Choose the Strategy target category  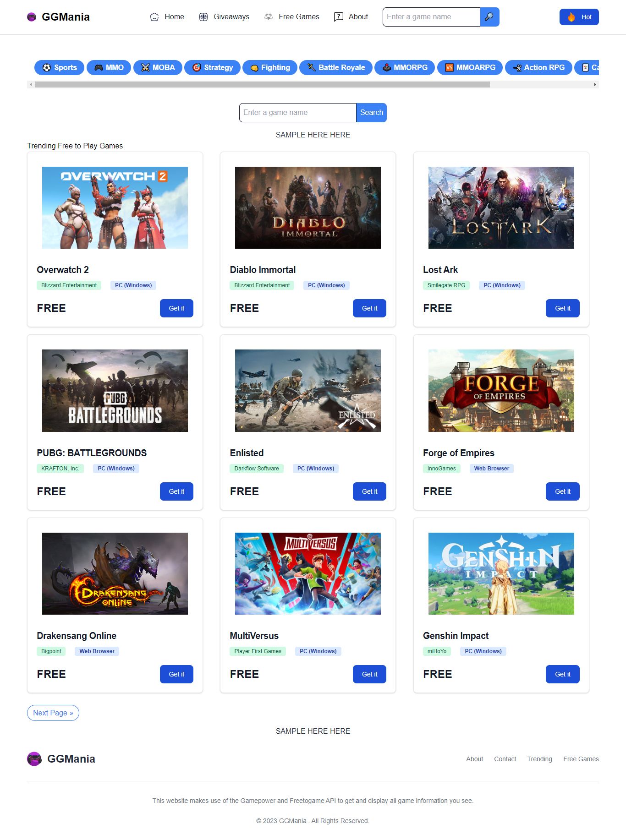[x=212, y=67]
